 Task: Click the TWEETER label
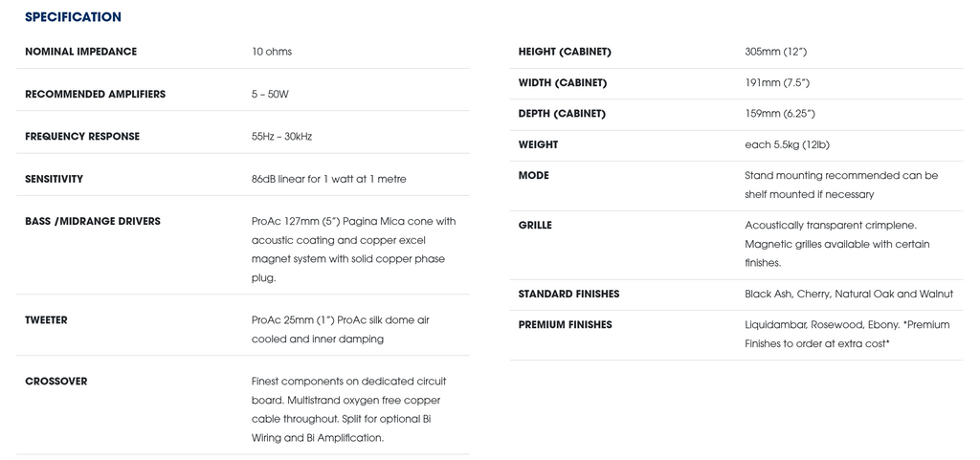pyautogui.click(x=46, y=320)
